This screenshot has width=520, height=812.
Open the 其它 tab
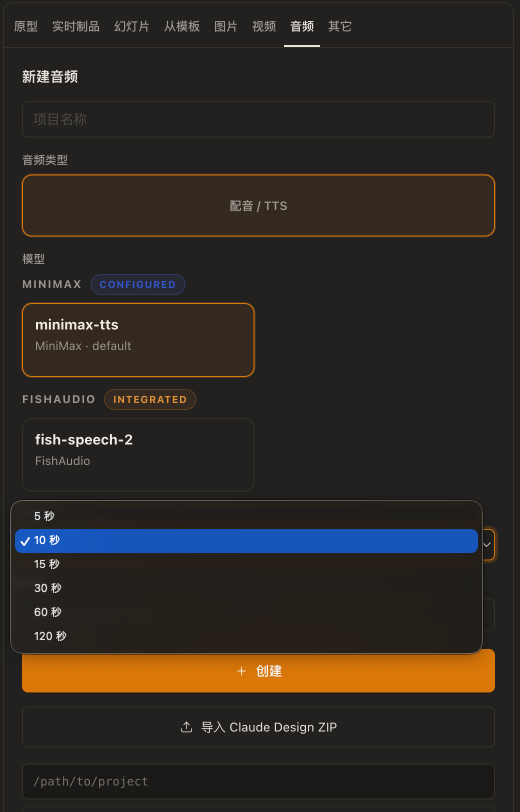(x=340, y=26)
